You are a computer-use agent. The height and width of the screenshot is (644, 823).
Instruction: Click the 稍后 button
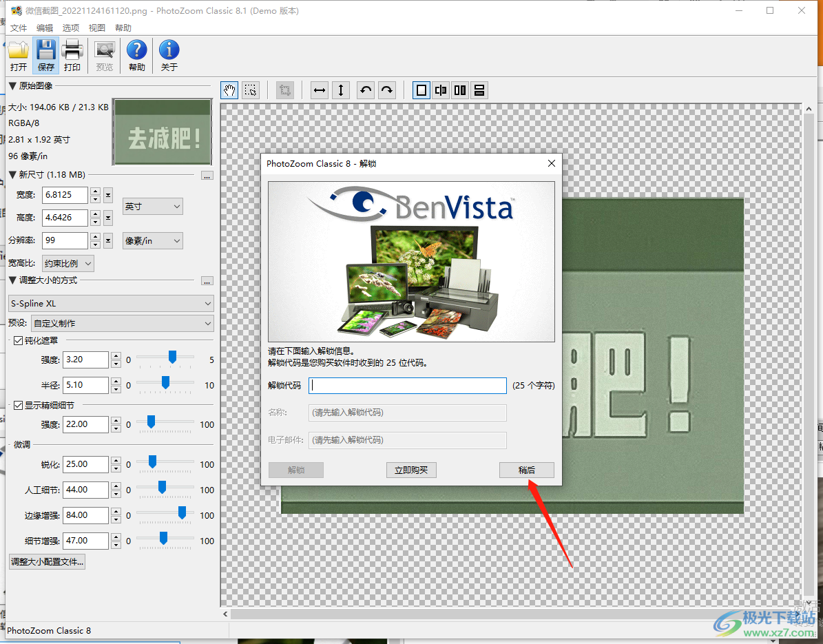coord(526,470)
